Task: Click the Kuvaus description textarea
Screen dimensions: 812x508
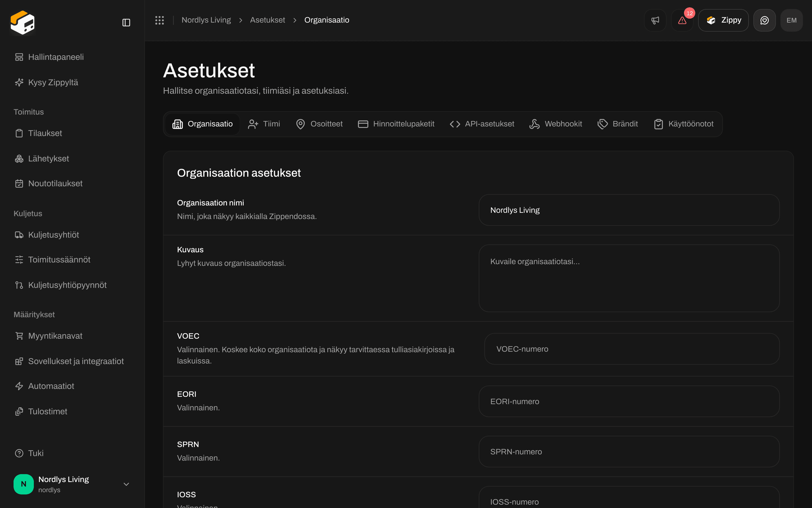Action: (x=629, y=278)
